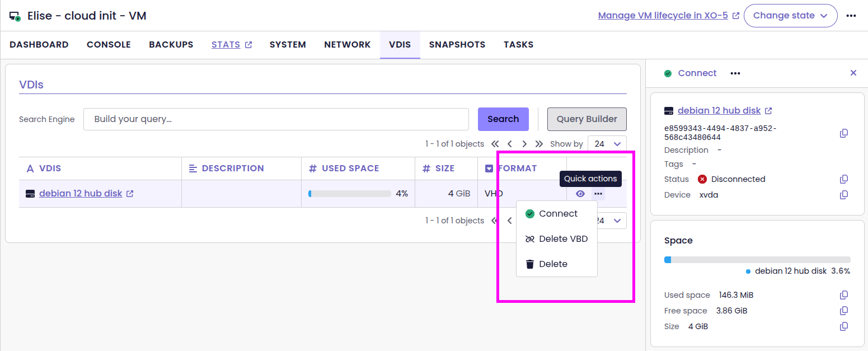Copy the Disconnected status value

844,179
